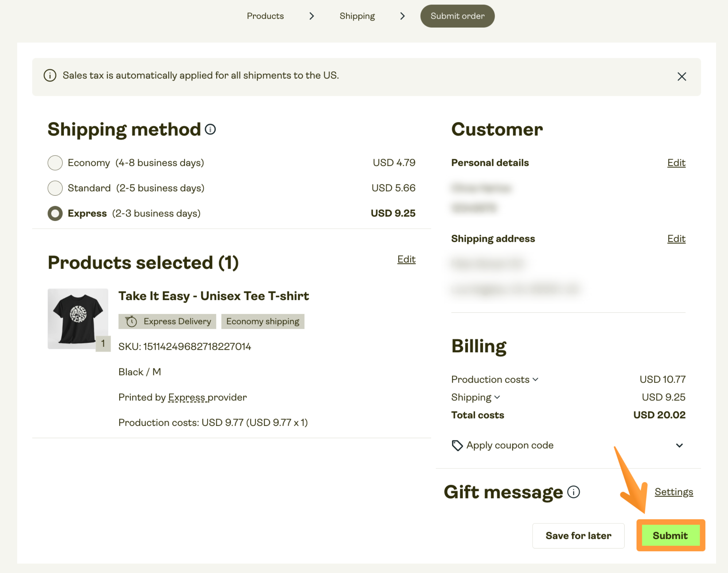
Task: Select Economy shipping method
Action: pyautogui.click(x=55, y=163)
